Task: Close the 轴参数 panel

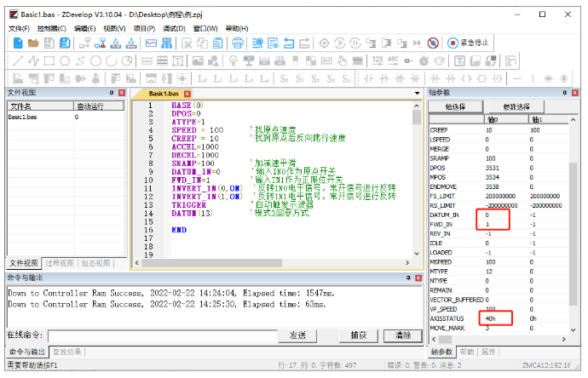Action: point(575,93)
